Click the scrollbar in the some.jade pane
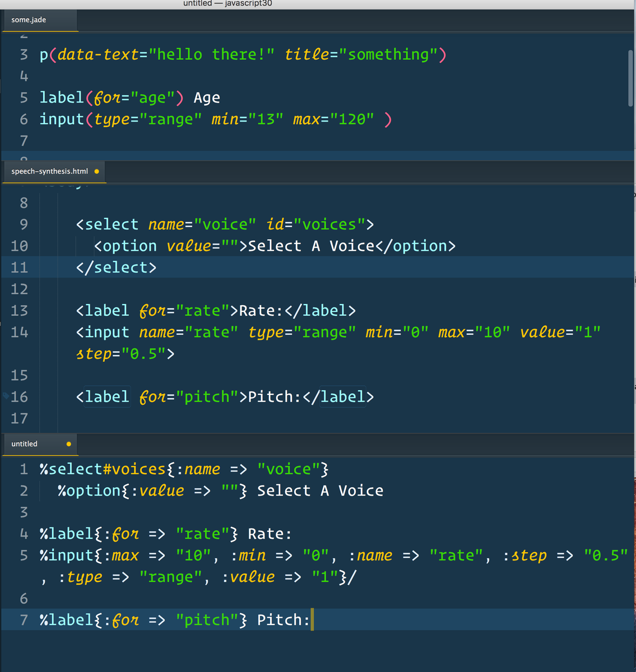This screenshot has width=636, height=672. (x=631, y=78)
